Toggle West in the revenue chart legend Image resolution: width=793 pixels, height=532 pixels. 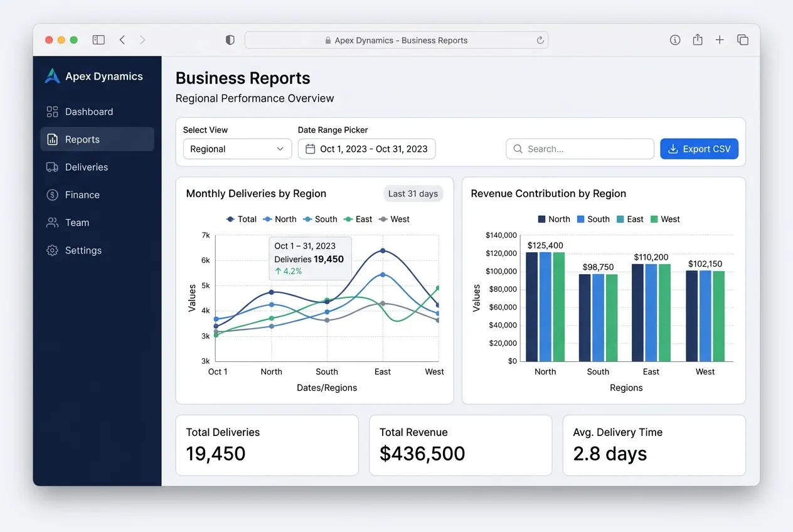(665, 219)
